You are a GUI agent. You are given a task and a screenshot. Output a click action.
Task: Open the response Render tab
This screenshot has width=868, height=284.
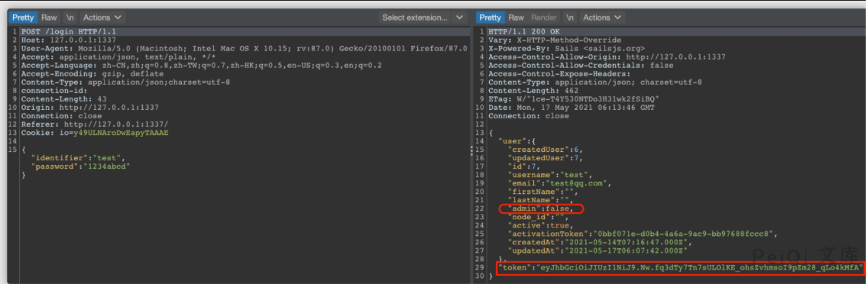543,18
